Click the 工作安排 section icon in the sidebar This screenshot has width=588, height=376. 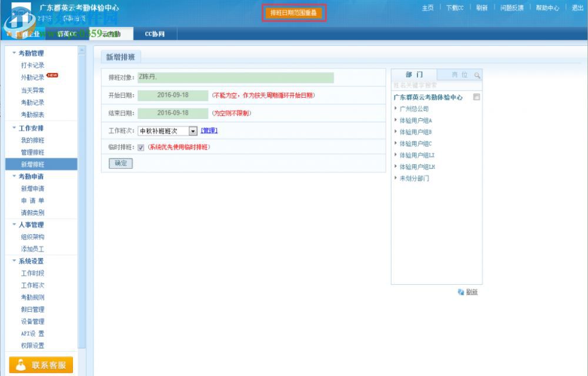(x=13, y=127)
